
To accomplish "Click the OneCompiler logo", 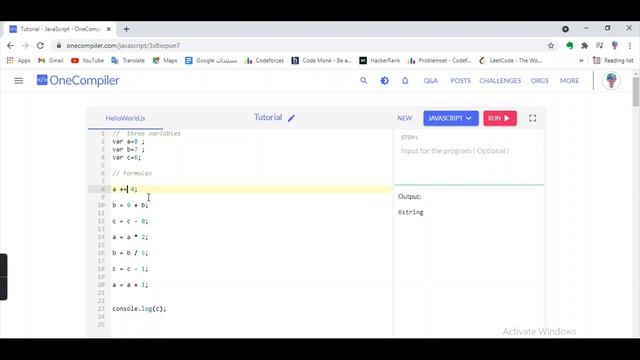I will tap(78, 80).
